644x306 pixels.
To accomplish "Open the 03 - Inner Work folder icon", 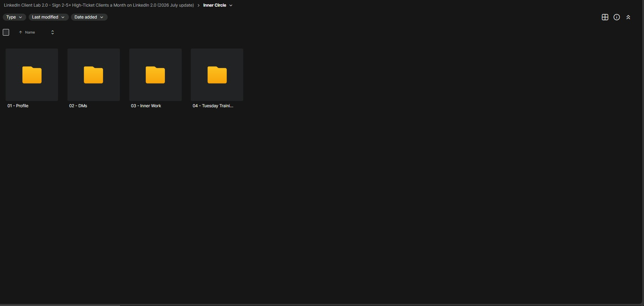I will [x=155, y=75].
